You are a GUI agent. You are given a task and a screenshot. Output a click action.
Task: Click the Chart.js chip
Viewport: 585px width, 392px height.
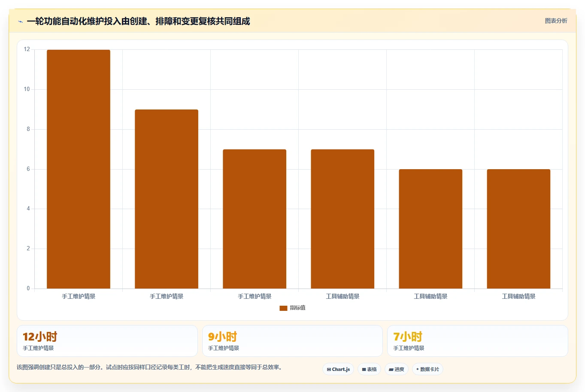point(338,369)
